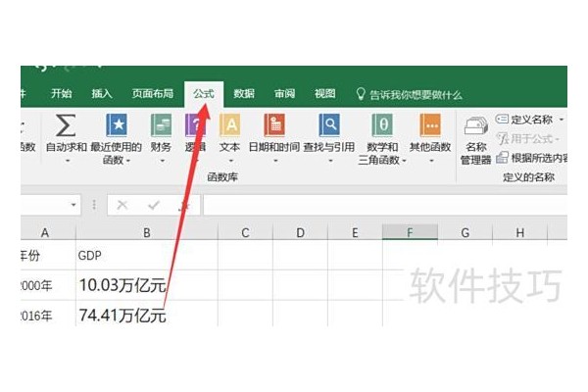Expand the Date and Time dropdown arrow

(x=275, y=161)
